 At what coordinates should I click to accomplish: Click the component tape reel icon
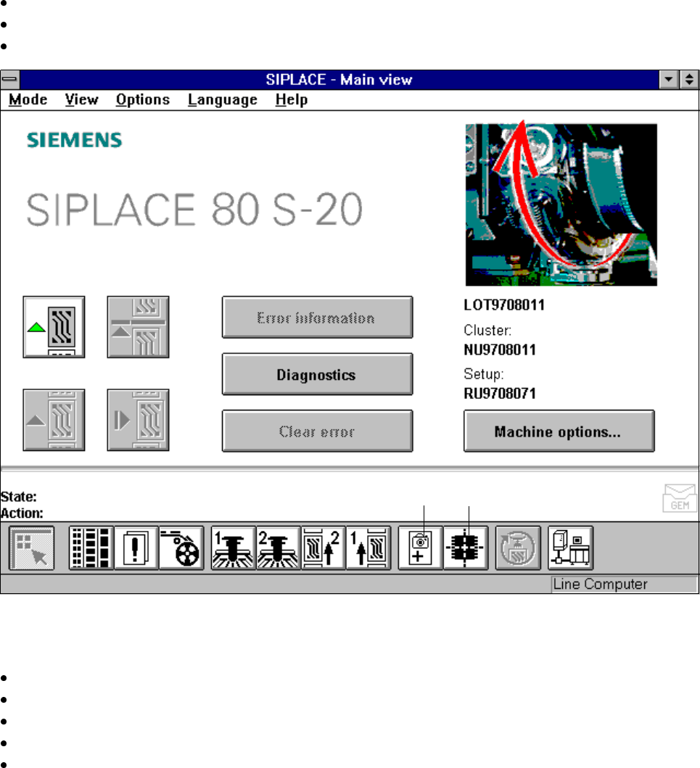(181, 548)
